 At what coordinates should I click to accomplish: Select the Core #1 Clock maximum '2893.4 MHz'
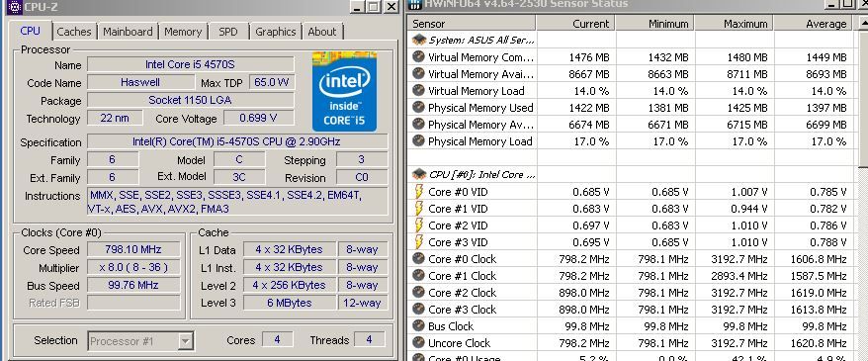(x=738, y=276)
